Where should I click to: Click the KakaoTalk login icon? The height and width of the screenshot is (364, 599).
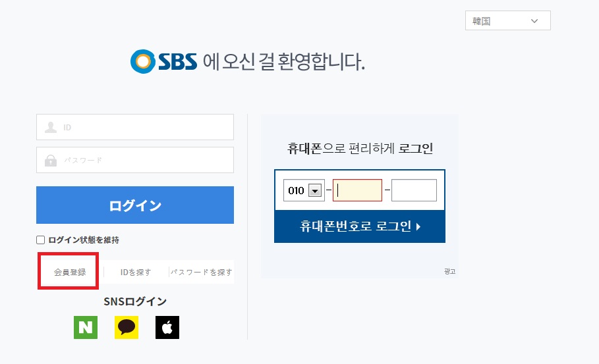tap(127, 327)
